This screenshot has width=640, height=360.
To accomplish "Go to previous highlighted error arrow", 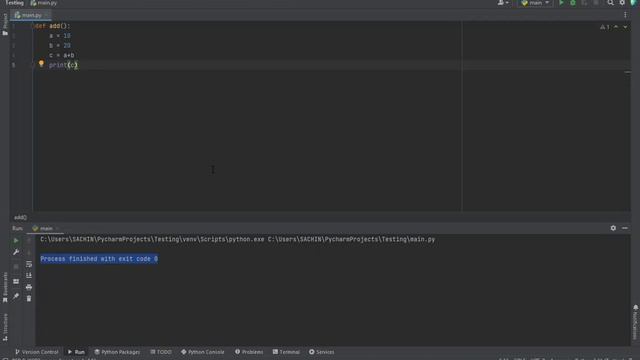I will coord(616,27).
